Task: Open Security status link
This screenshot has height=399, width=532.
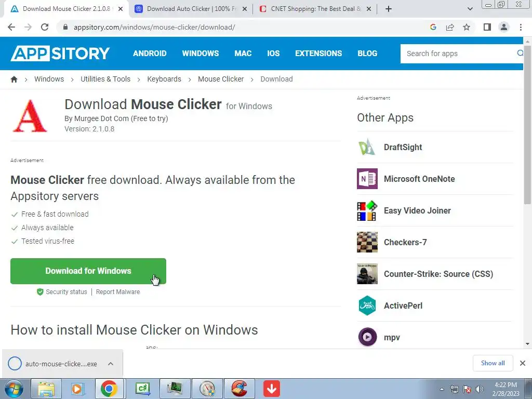Action: 66,292
